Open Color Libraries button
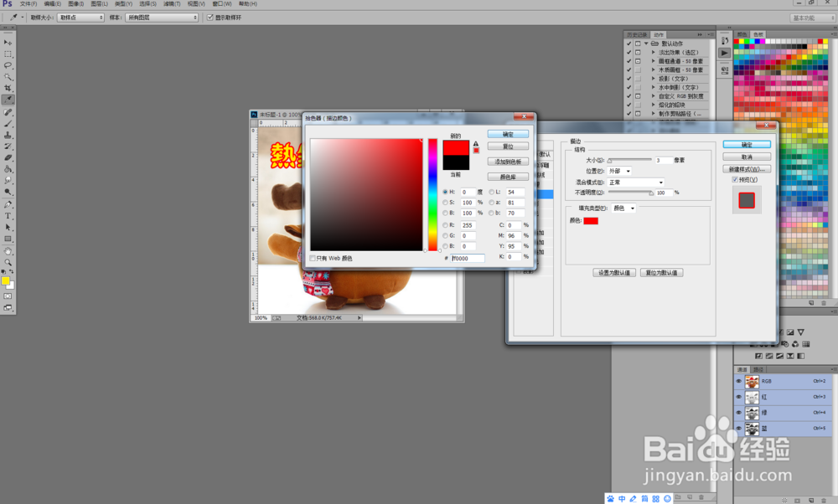This screenshot has width=838, height=504. click(508, 177)
